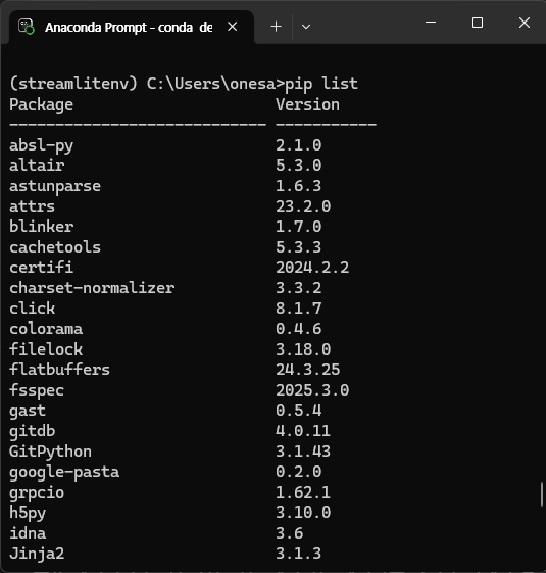Screen dimensions: 546x573
Task: Click version '1.62.1' of grpcio
Action: coord(303,492)
